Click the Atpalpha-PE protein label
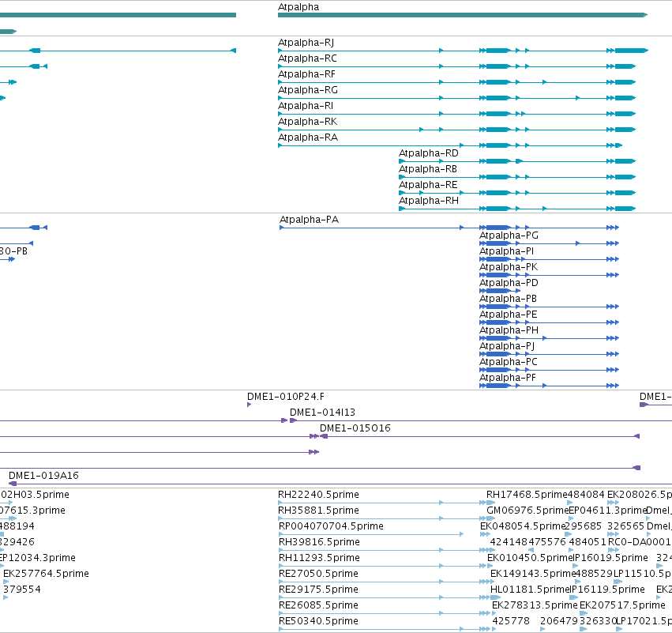The height and width of the screenshot is (633, 672). pos(509,315)
